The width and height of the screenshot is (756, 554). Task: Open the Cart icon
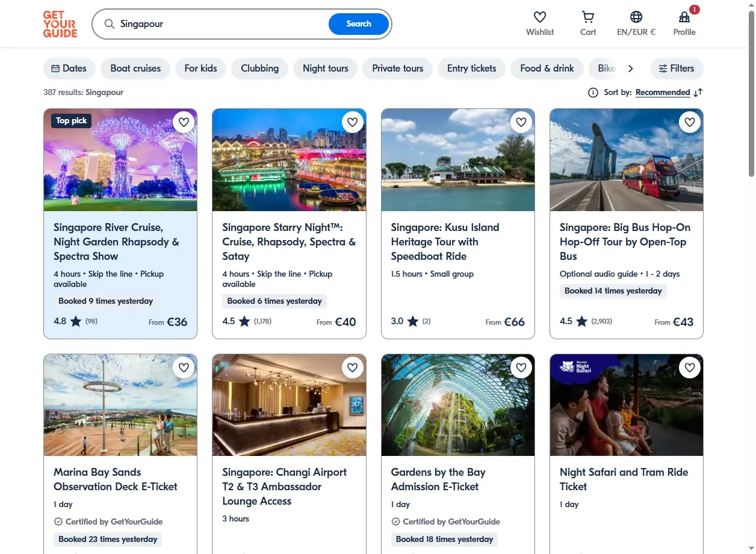(588, 17)
